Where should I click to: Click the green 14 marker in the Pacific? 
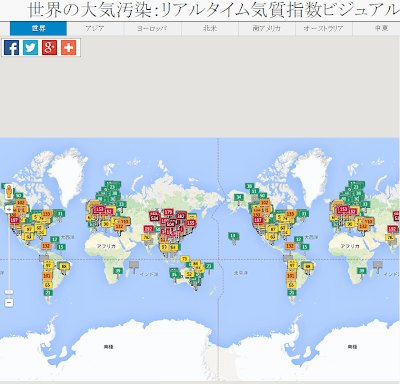(x=233, y=236)
